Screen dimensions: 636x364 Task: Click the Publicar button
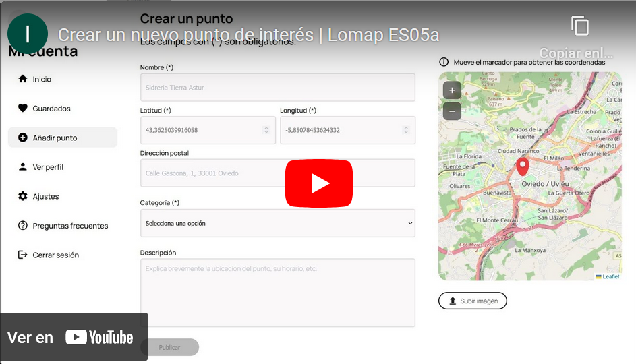point(169,347)
